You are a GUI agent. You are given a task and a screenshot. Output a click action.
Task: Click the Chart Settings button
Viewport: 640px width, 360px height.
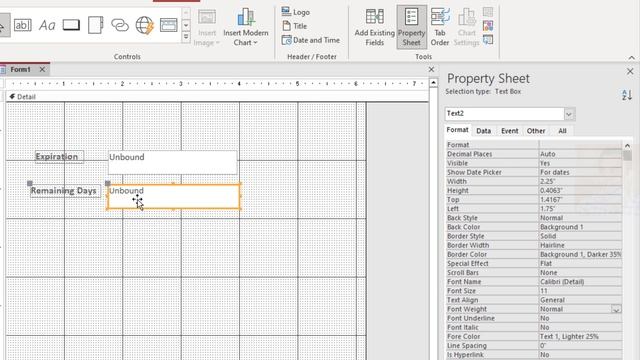pos(466,28)
